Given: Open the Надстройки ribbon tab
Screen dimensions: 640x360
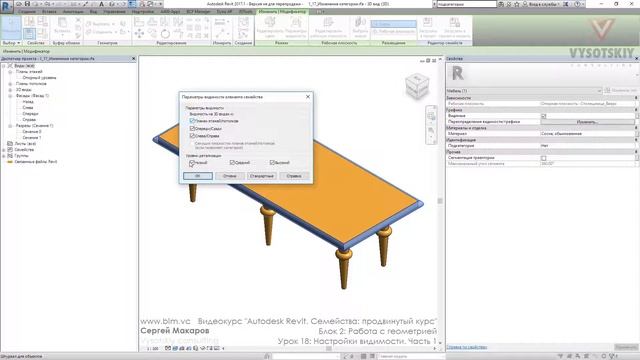Looking at the screenshot, I should pos(143,11).
